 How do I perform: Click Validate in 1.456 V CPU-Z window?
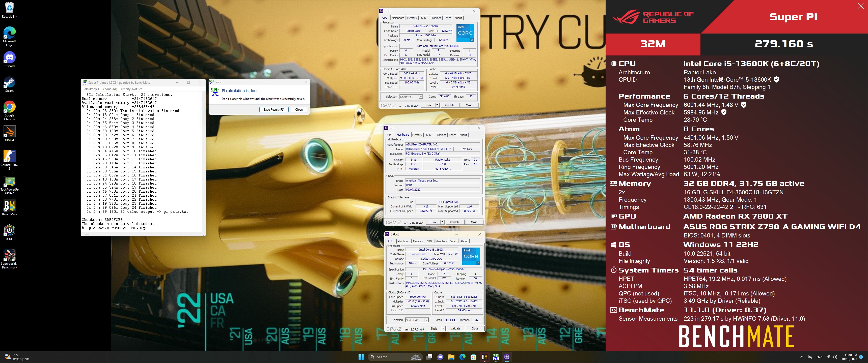click(450, 105)
